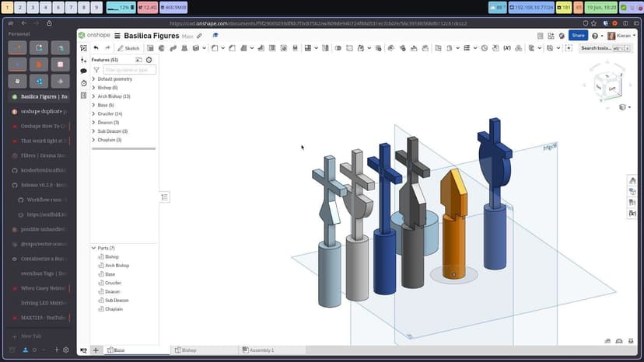Click the filter funnel icon in feature list

[x=98, y=70]
